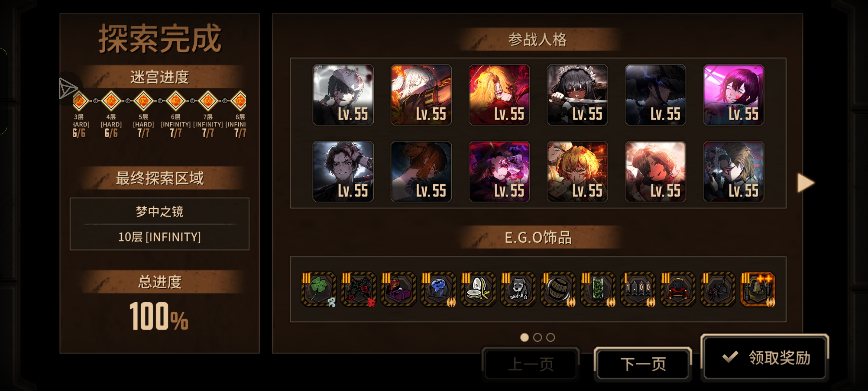Viewport: 868px width, 391px height.
Task: Select the first page indicator dot
Action: [524, 337]
